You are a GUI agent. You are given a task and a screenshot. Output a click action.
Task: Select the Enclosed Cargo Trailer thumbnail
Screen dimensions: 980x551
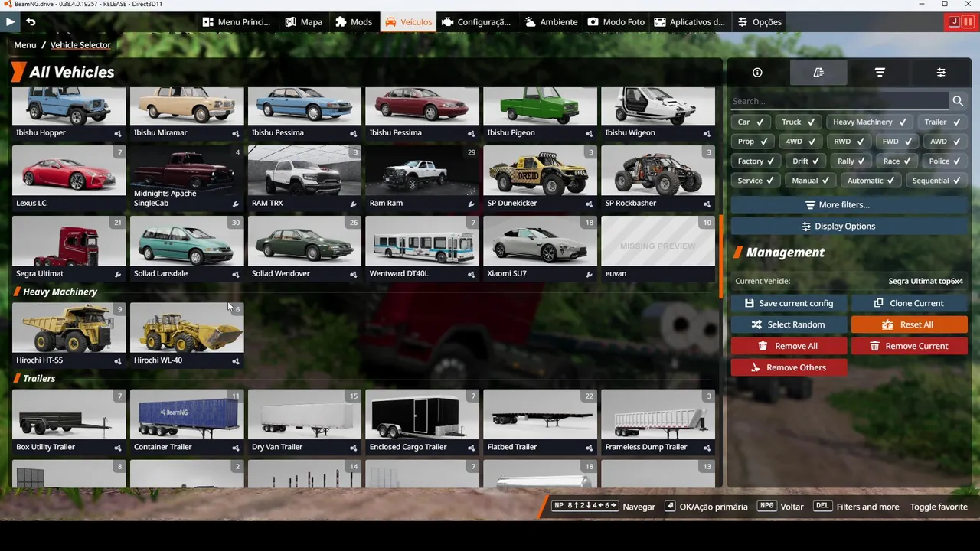pos(422,414)
